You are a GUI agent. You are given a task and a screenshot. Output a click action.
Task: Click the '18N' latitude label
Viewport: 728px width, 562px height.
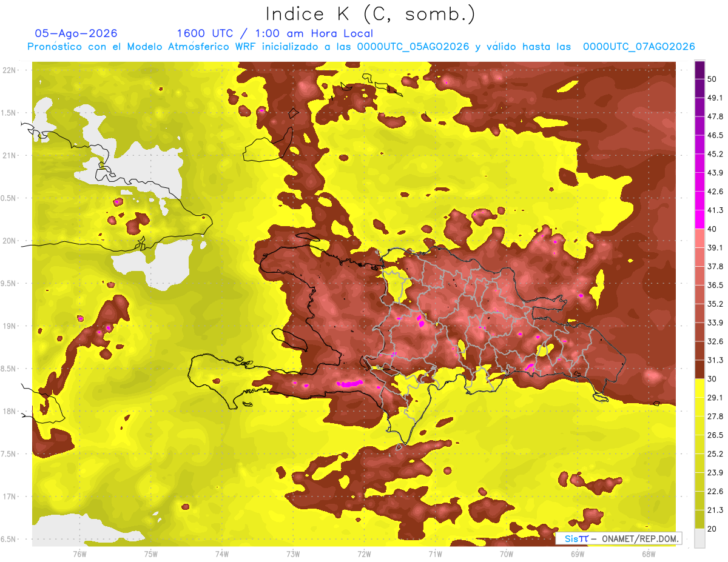pyautogui.click(x=9, y=411)
